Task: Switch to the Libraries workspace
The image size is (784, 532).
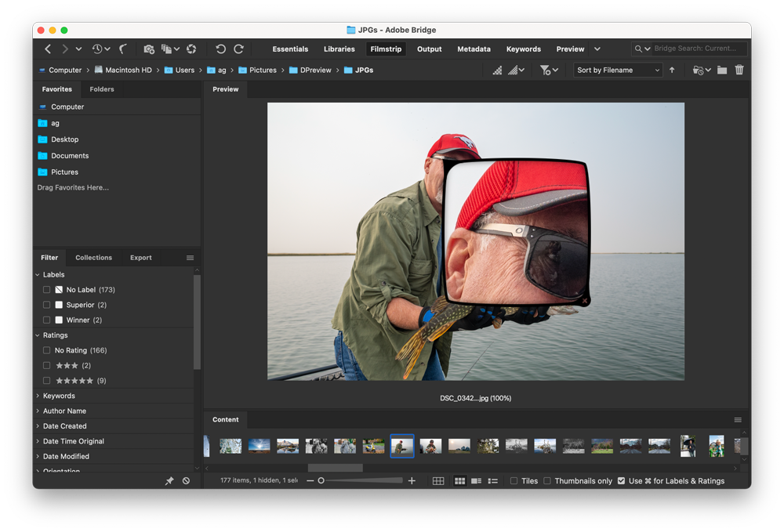Action: 339,49
